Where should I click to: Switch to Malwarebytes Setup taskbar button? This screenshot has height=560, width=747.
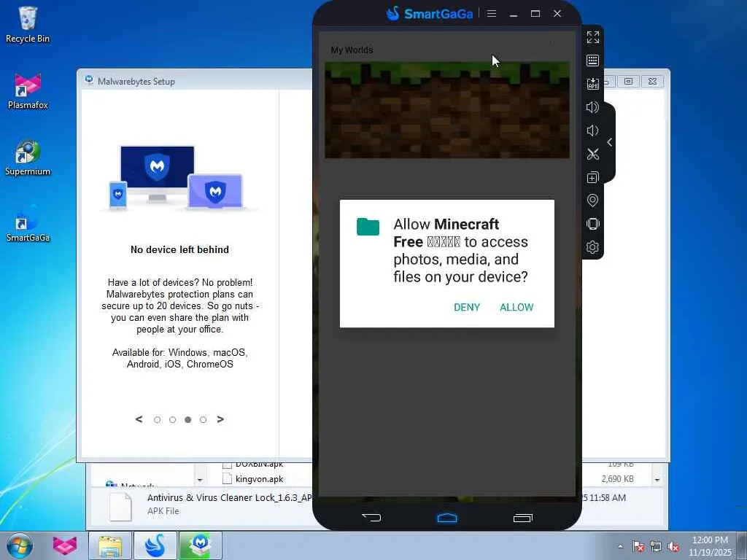201,545
